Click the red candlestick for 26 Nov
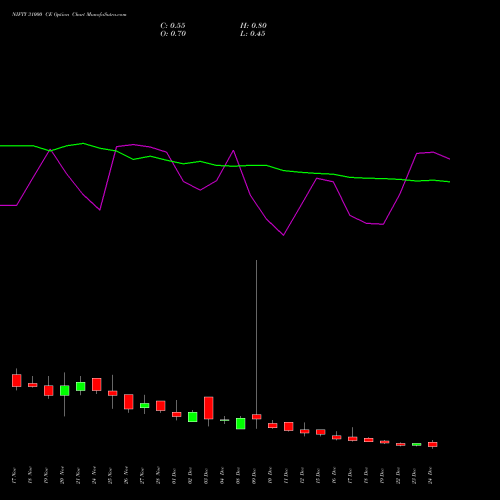This screenshot has height=500, width=500. pyautogui.click(x=129, y=402)
